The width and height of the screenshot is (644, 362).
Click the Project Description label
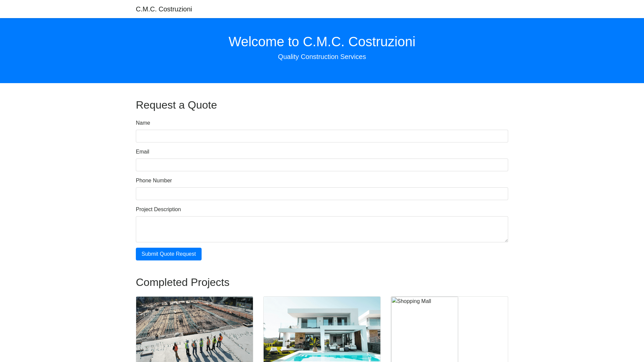[x=158, y=209]
